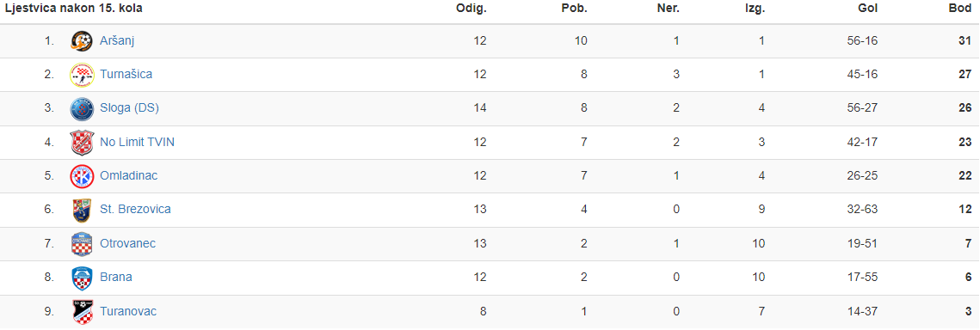Viewport: 980px width, 330px height.
Task: Click the No Limit TVIN shield logo
Action: [82, 143]
